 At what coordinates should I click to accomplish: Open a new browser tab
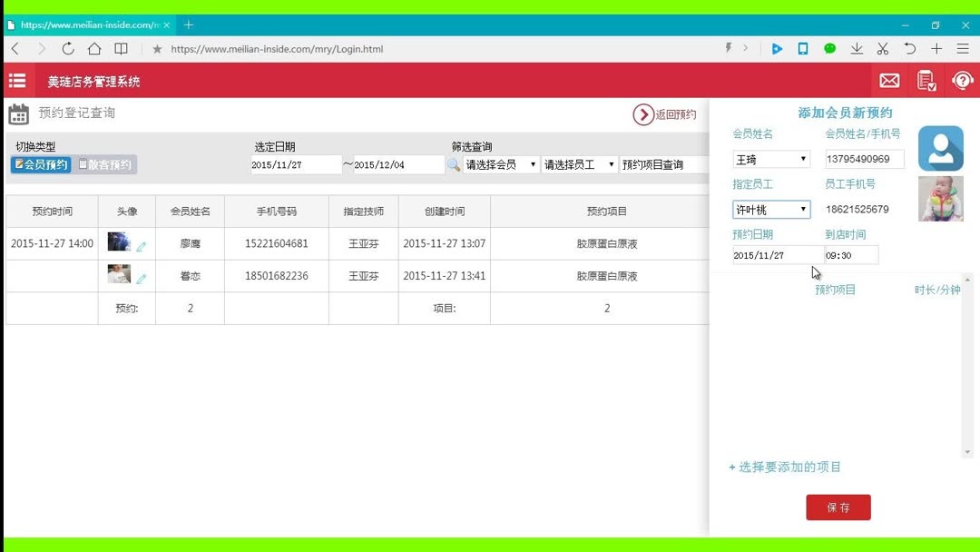[188, 25]
